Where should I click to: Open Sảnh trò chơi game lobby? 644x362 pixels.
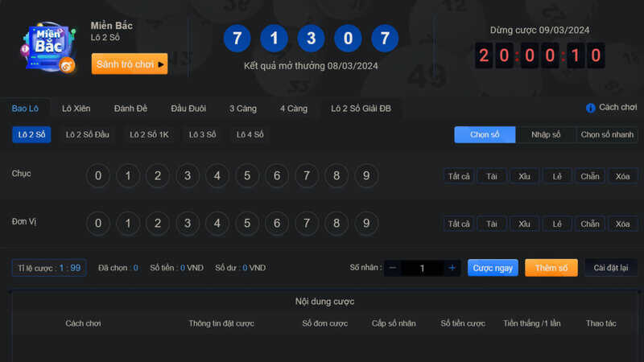tap(130, 64)
